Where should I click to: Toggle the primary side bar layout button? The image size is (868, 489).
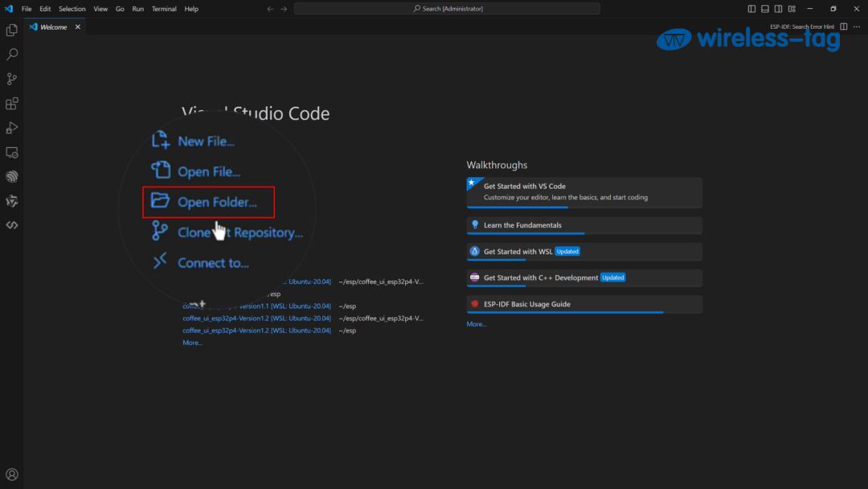pos(751,9)
